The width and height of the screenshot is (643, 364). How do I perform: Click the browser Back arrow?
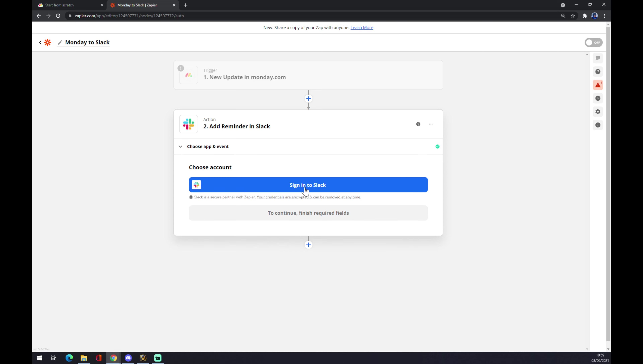tap(39, 16)
